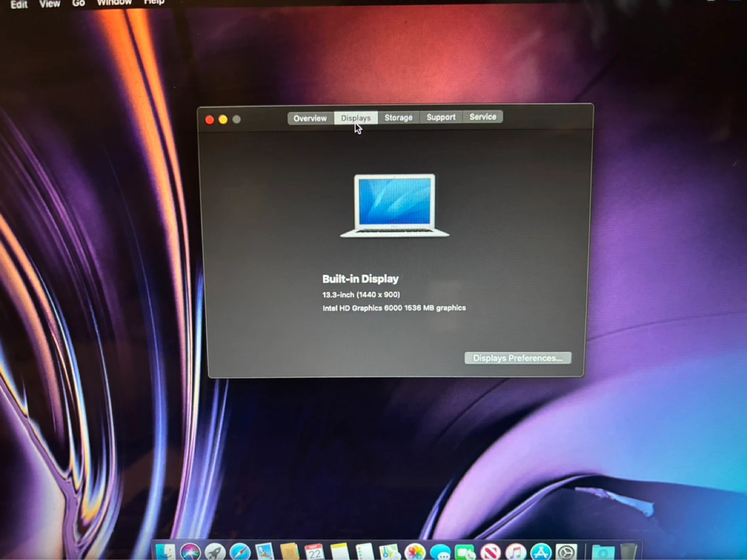
Task: Click the 13.3-inch (1440 x 900) text
Action: coord(361,295)
